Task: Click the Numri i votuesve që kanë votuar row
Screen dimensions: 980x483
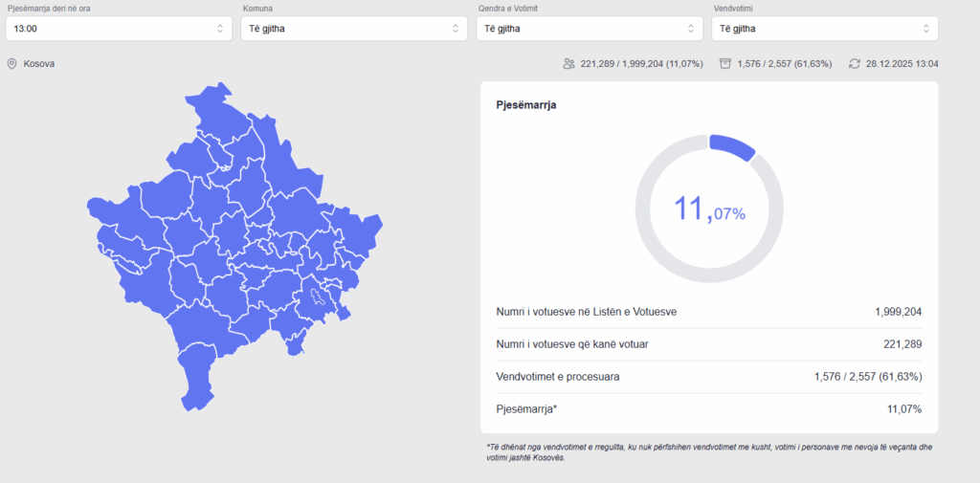Action: coord(709,344)
